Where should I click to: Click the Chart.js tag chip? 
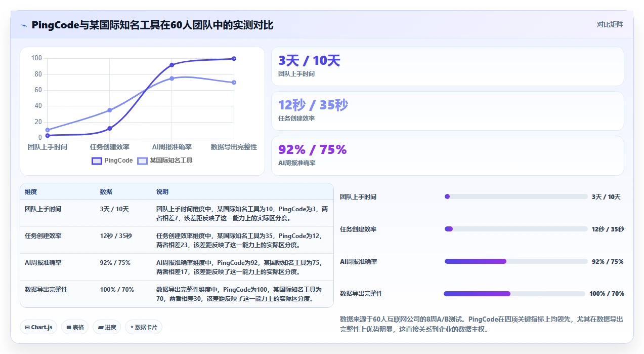click(39, 327)
